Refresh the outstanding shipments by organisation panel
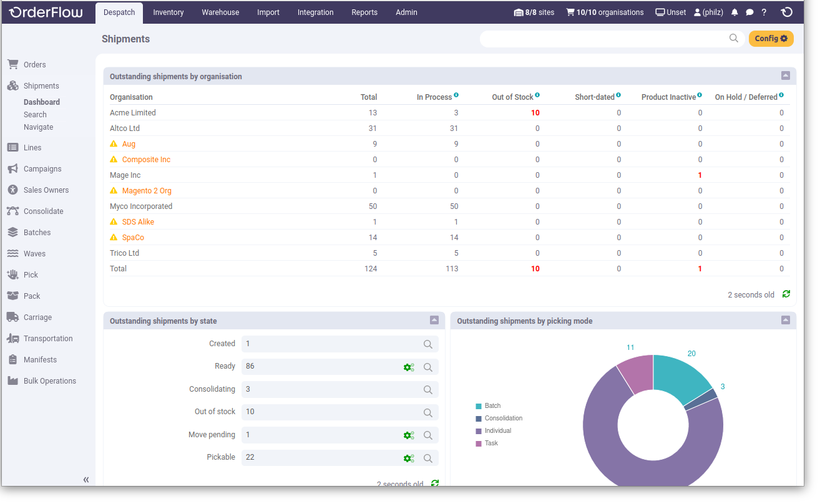The width and height of the screenshot is (820, 504). tap(786, 294)
